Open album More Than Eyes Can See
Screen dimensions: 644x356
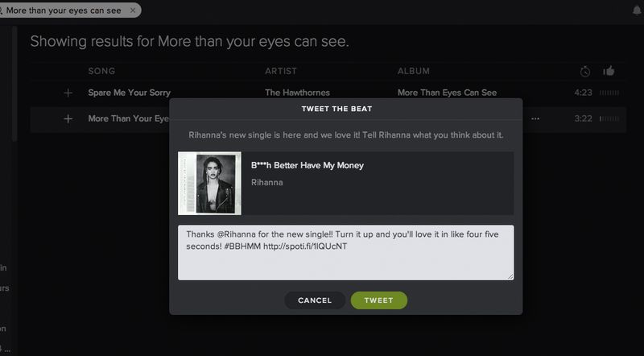tap(447, 93)
